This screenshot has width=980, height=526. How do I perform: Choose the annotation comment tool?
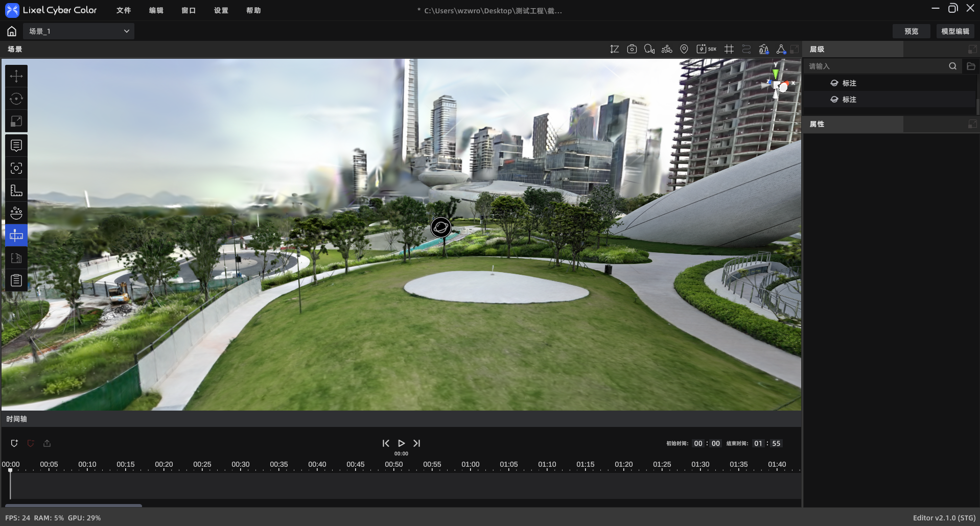(16, 146)
